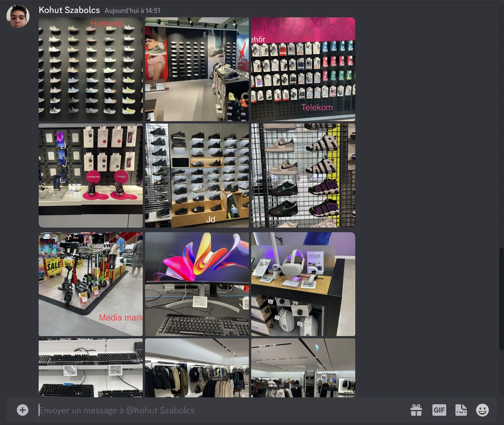Viewport: 504px width, 425px height.
Task: Open the keyboards shelf photo
Action: (x=91, y=368)
